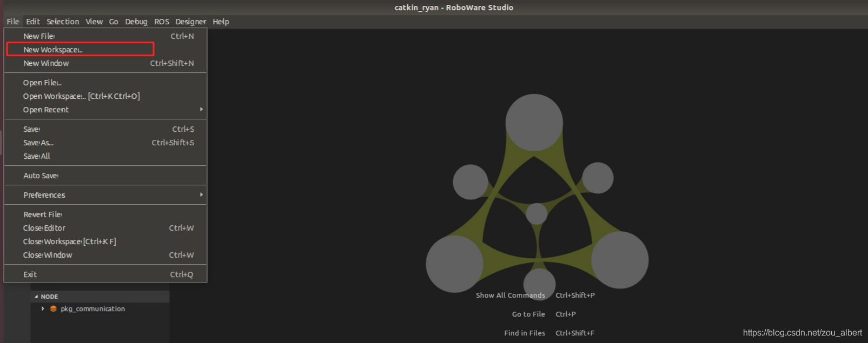The image size is (868, 343).
Task: Open the Edit menu
Action: pyautogui.click(x=33, y=22)
